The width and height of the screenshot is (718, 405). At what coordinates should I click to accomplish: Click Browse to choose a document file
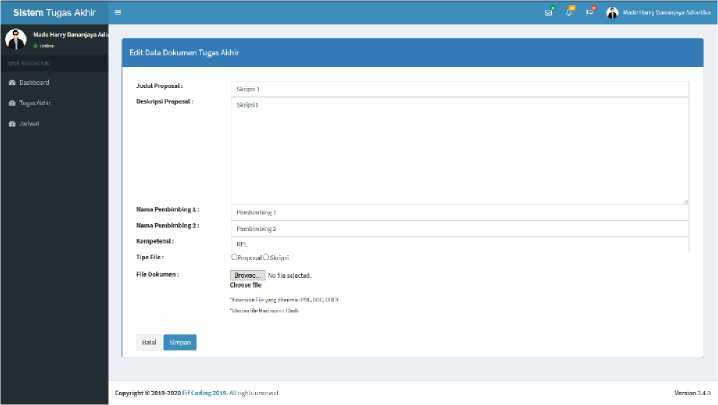click(248, 274)
